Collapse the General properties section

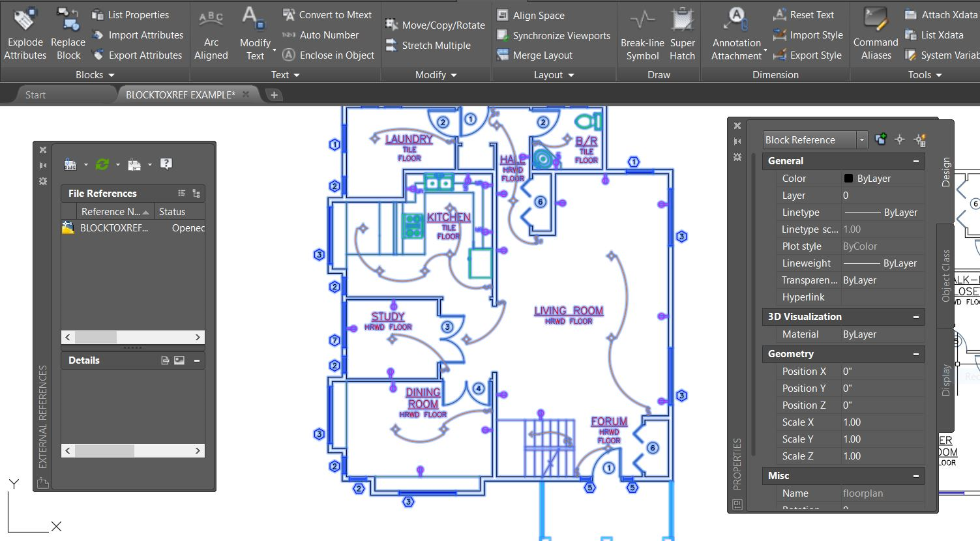pos(915,161)
